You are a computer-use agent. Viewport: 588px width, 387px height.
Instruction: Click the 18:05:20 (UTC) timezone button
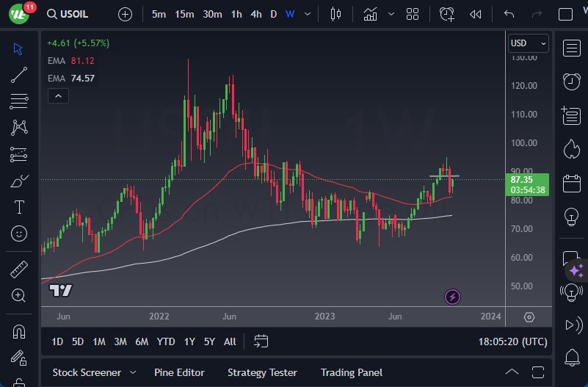512,341
